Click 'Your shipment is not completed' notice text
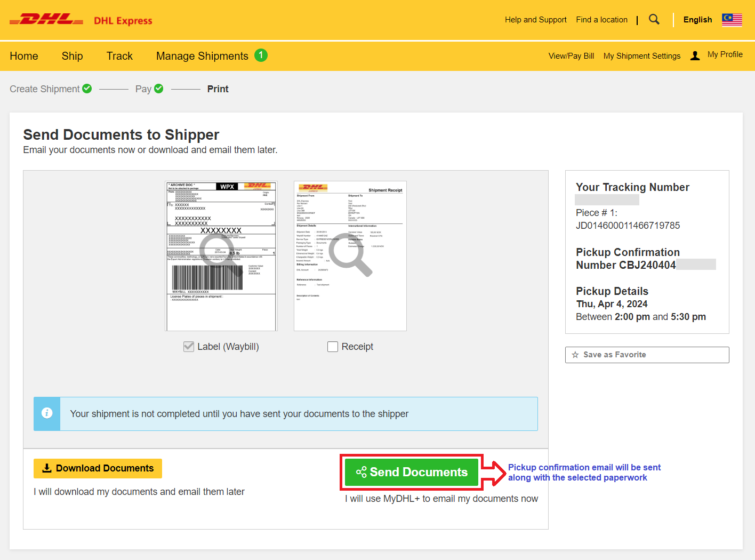755x560 pixels. 239,414
